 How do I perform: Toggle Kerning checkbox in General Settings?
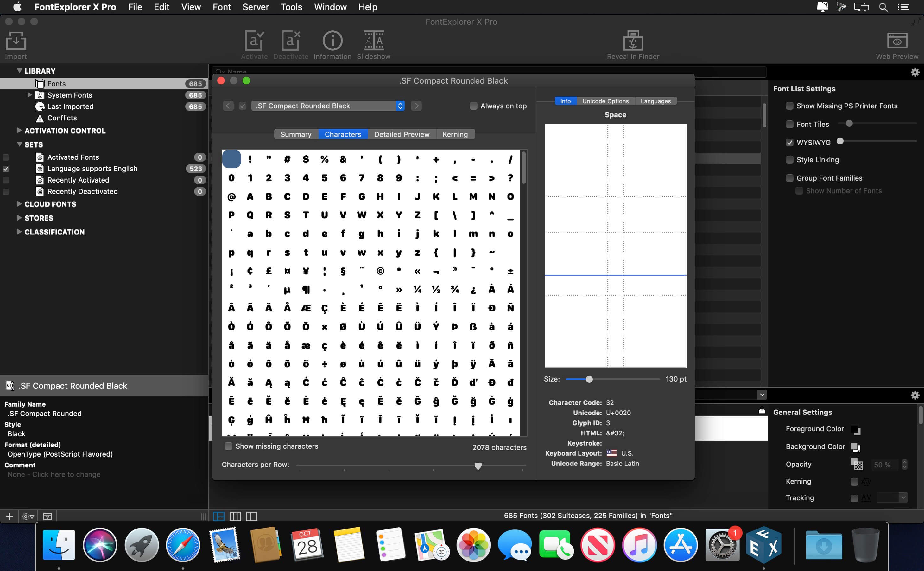(x=854, y=482)
